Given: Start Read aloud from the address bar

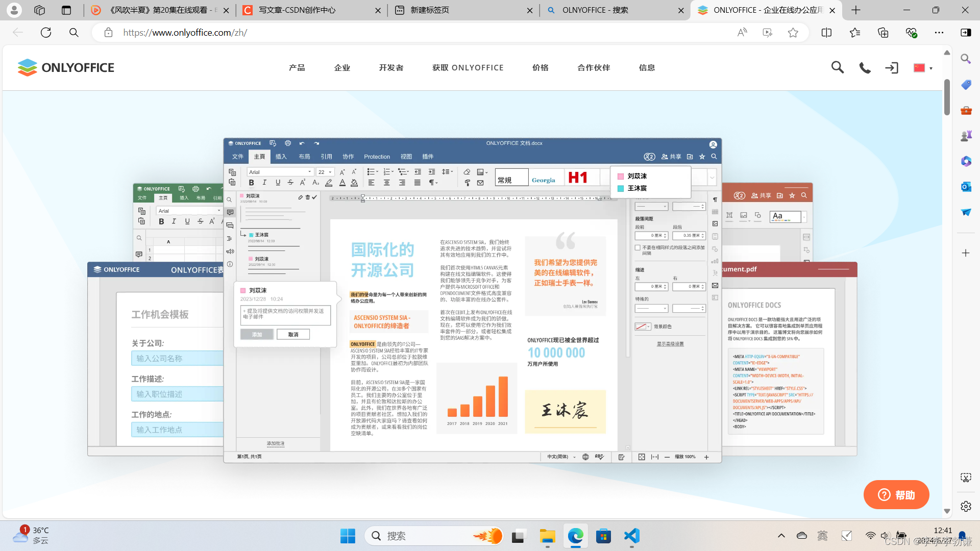Looking at the screenshot, I should [742, 33].
